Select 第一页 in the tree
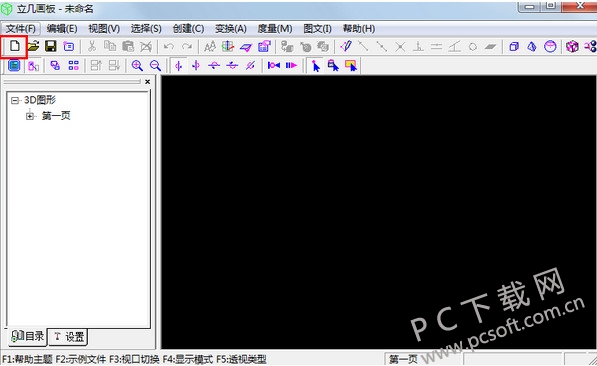Viewport: 597px width, 366px height. 56,116
